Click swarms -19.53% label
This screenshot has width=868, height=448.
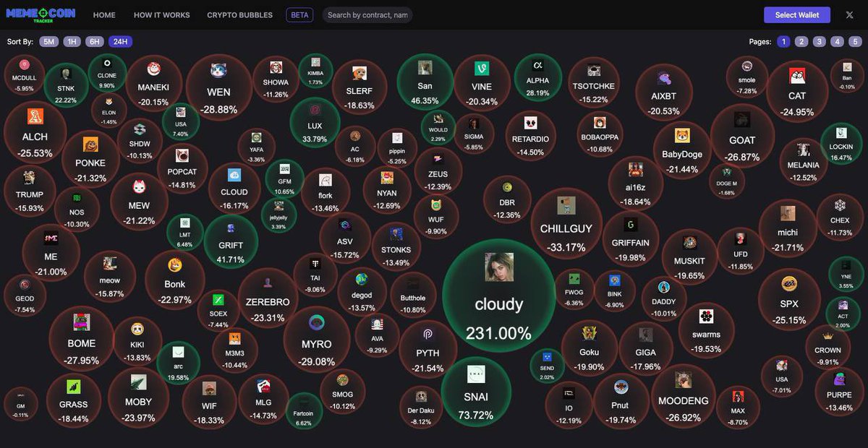click(x=706, y=342)
